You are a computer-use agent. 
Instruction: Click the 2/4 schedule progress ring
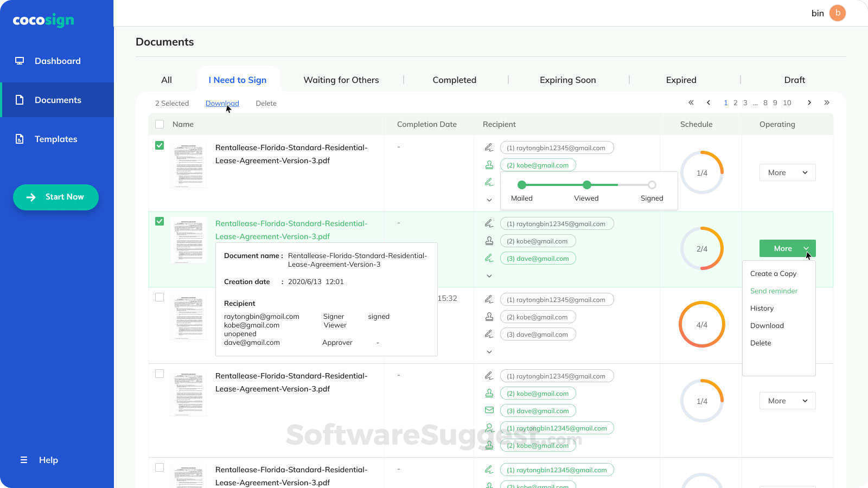point(702,248)
